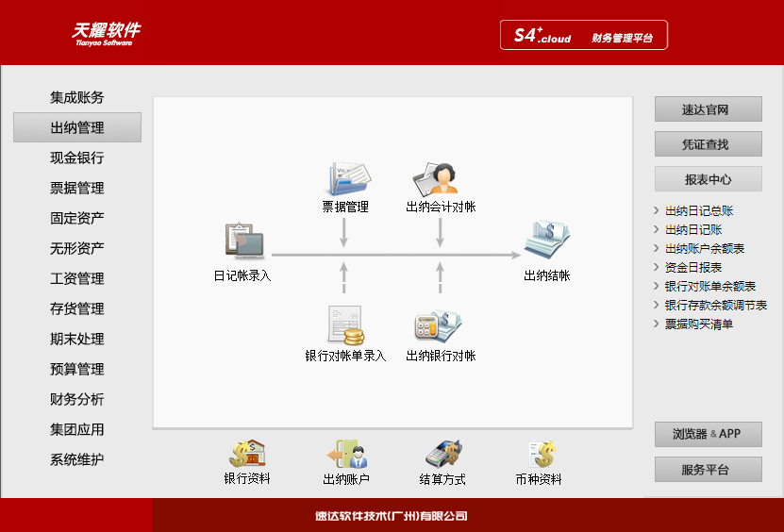This screenshot has height=532, width=784.
Task: Click the 票据管理 icon in the flowchart
Action: coord(345,178)
